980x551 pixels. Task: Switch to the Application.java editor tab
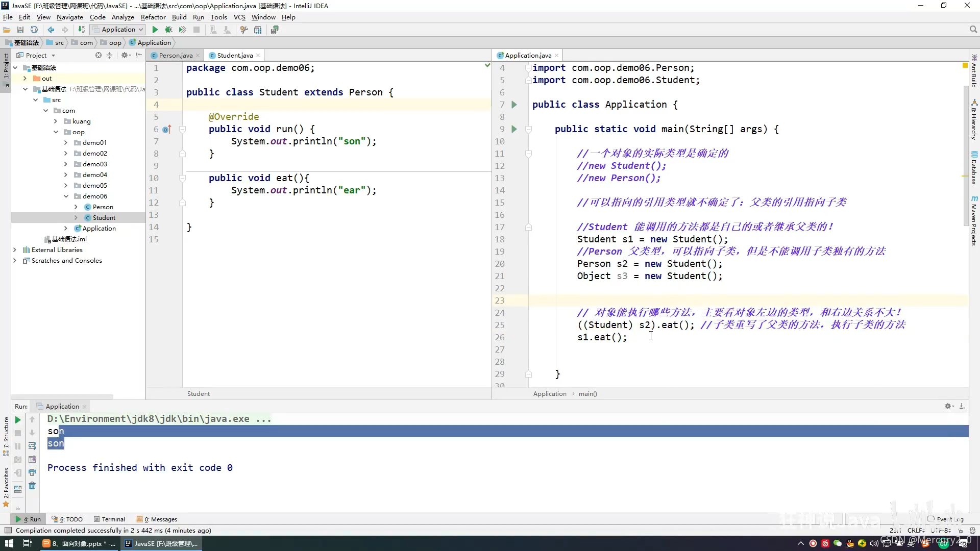point(528,55)
